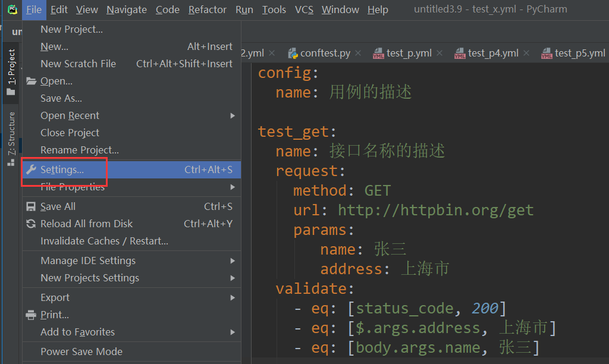Click the wrench icon next to Settings

(x=31, y=170)
